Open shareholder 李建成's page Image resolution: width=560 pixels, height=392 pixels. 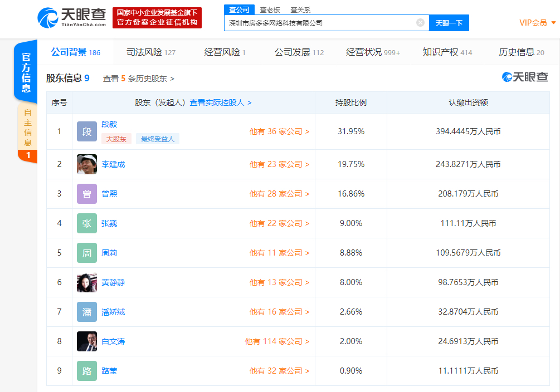pyautogui.click(x=113, y=165)
